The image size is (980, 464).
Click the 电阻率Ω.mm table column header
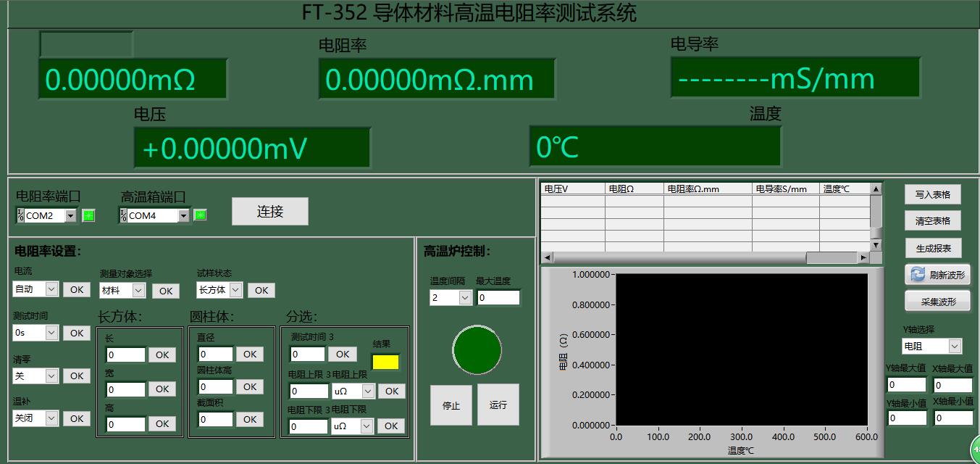pyautogui.click(x=707, y=188)
